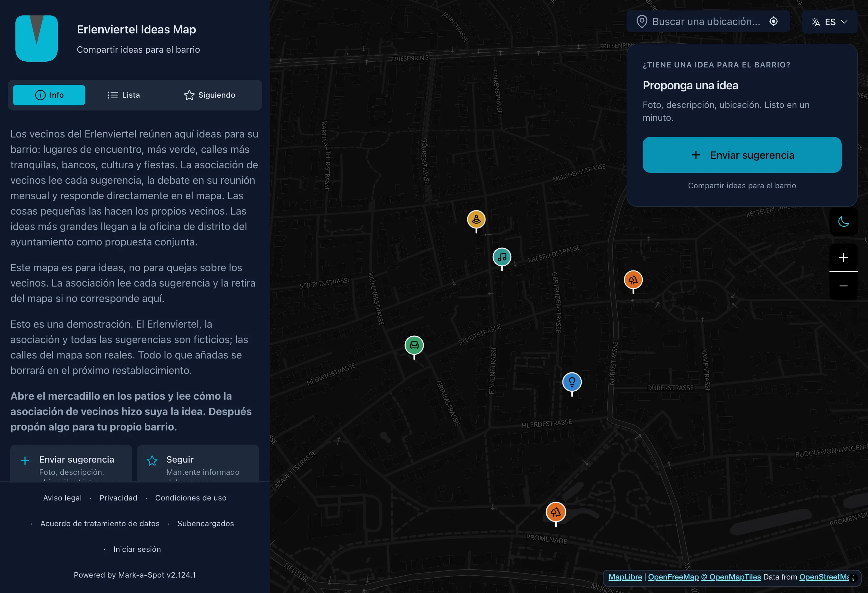Zoom out on the map
The width and height of the screenshot is (868, 593).
(x=843, y=286)
